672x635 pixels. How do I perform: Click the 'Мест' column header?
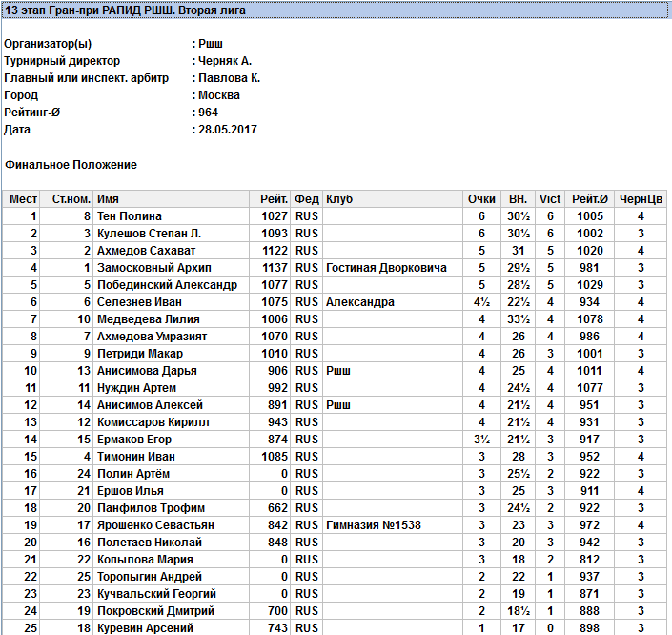[x=21, y=199]
